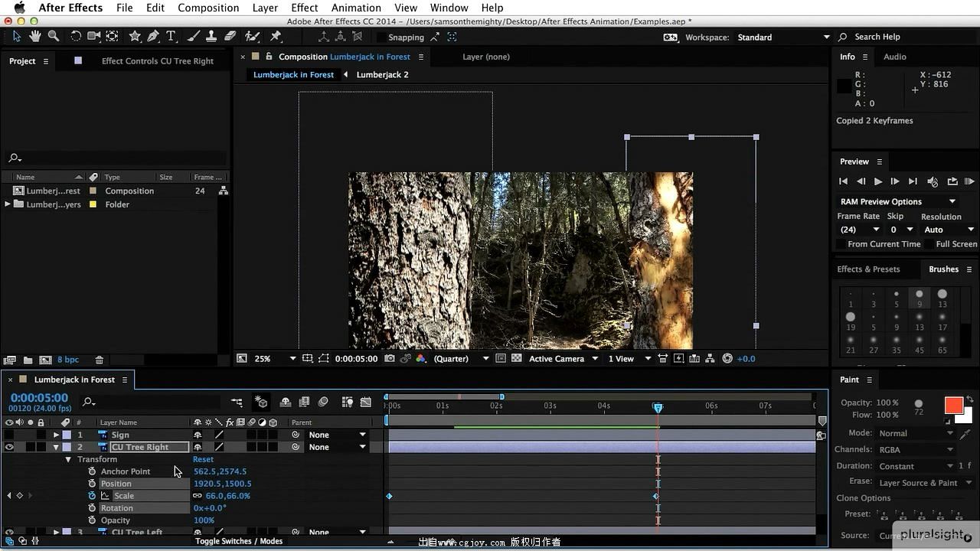980x551 pixels.
Task: Toggle the Position property stopwatch
Action: coord(92,484)
